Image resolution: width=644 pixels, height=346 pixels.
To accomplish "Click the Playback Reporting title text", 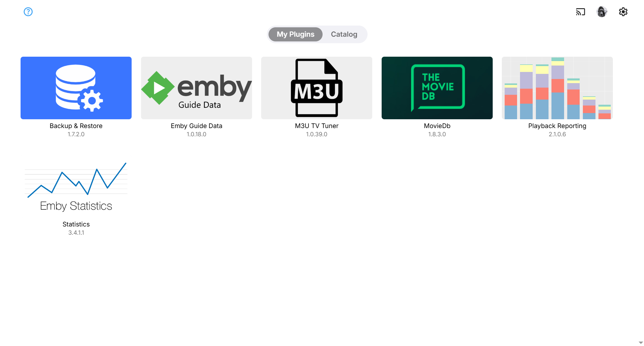I will pyautogui.click(x=557, y=126).
